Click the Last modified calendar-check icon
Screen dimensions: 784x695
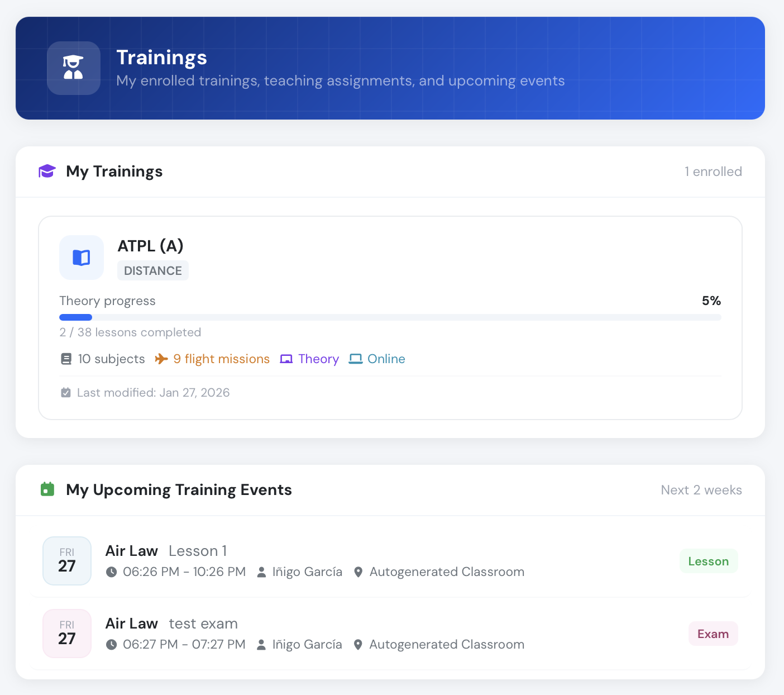pyautogui.click(x=66, y=392)
